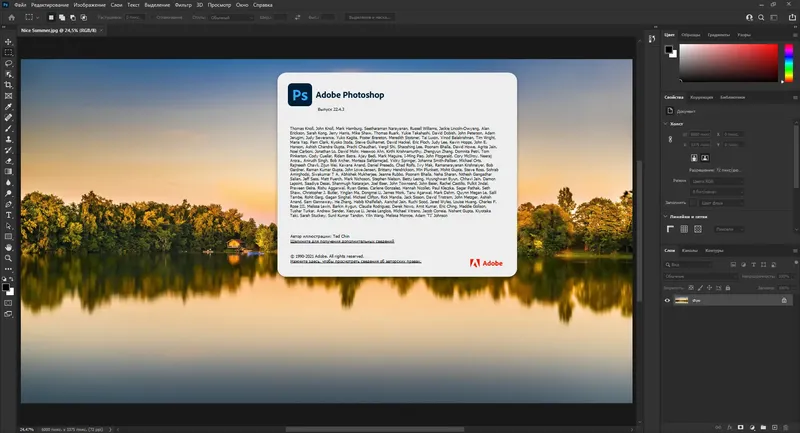The width and height of the screenshot is (800, 433).
Task: Open the Изображение menu
Action: (x=89, y=5)
